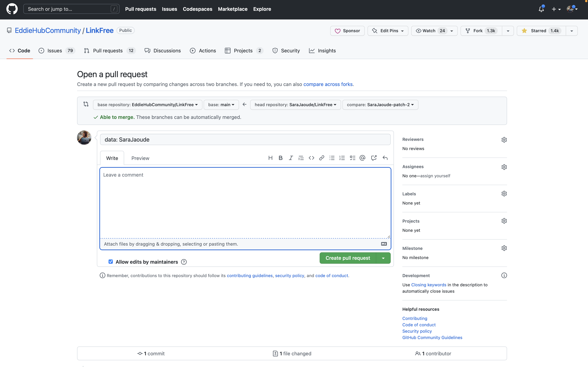
Task: Insert a bulleted list
Action: (332, 158)
